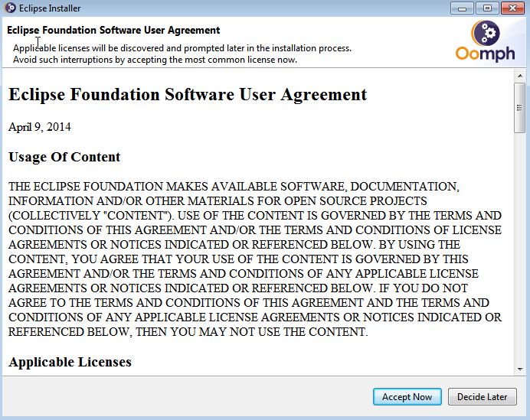Image resolution: width=530 pixels, height=420 pixels.
Task: Click the large agreement title heading
Action: (188, 95)
